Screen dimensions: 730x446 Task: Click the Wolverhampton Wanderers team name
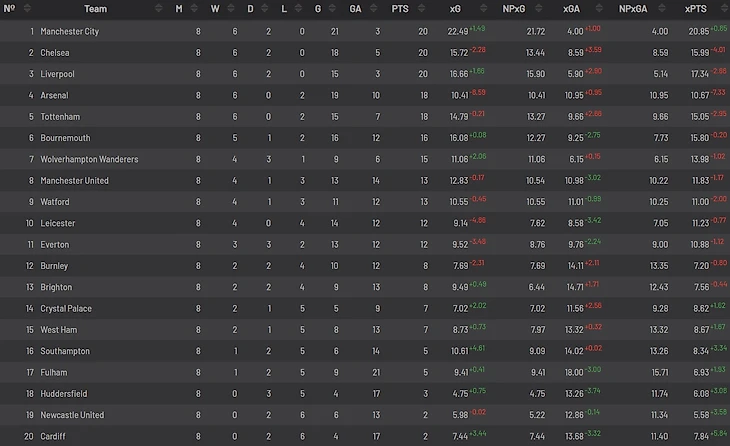tap(89, 159)
